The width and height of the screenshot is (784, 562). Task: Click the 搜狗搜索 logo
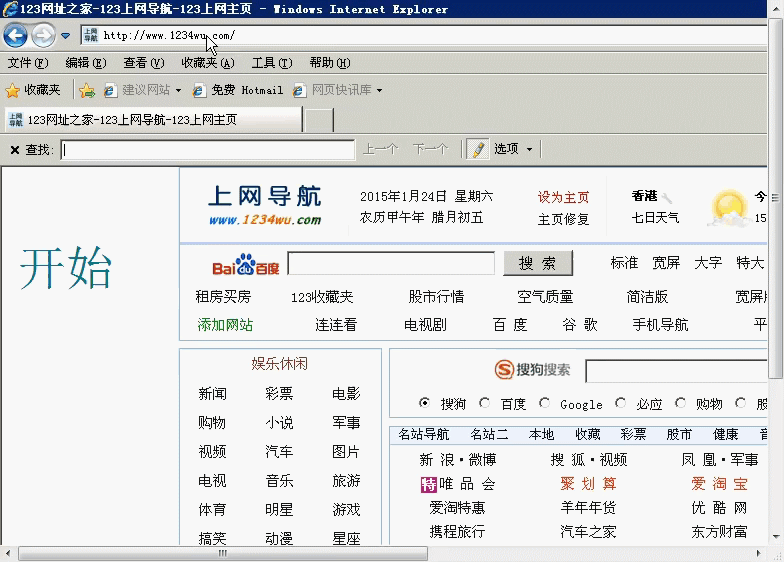(x=532, y=370)
